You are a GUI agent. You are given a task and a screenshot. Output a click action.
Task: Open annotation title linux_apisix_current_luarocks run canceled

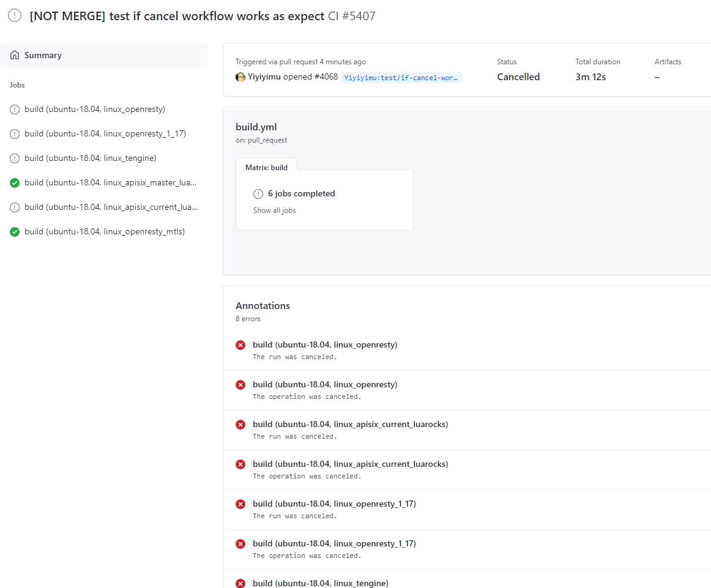tap(351, 424)
